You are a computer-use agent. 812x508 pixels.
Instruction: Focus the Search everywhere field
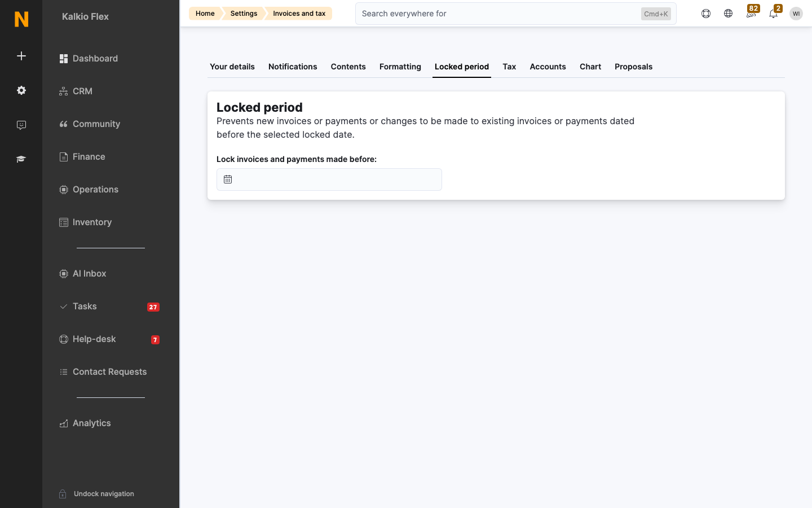515,14
